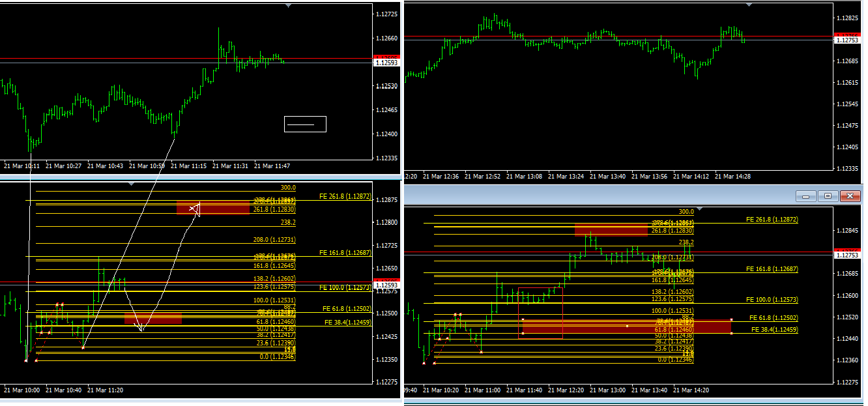868x406 pixels.
Task: Click '138.2 (1.12602)' level in bottom-left chart
Action: (x=274, y=278)
